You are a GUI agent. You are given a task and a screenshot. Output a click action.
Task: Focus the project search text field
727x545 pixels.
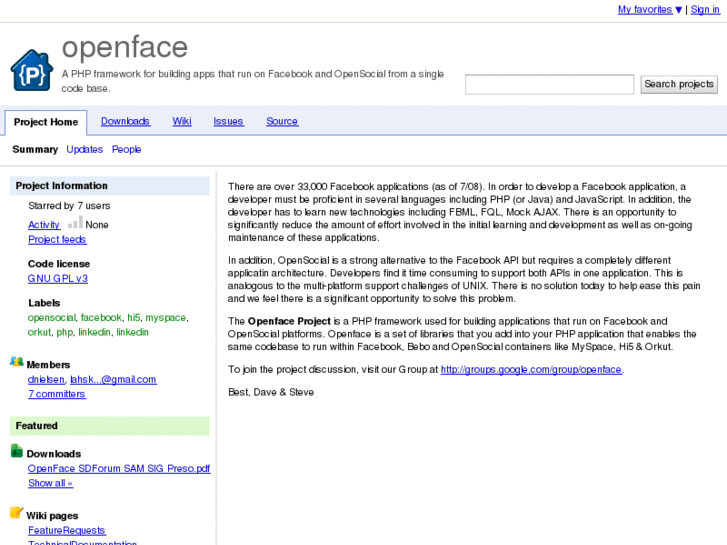pyautogui.click(x=549, y=84)
